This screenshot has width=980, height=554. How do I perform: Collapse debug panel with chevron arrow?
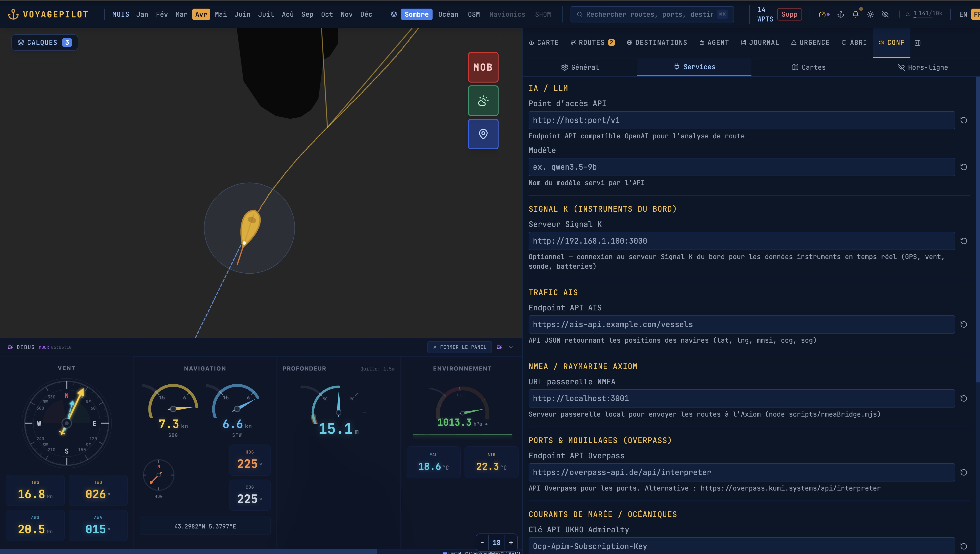pos(511,347)
